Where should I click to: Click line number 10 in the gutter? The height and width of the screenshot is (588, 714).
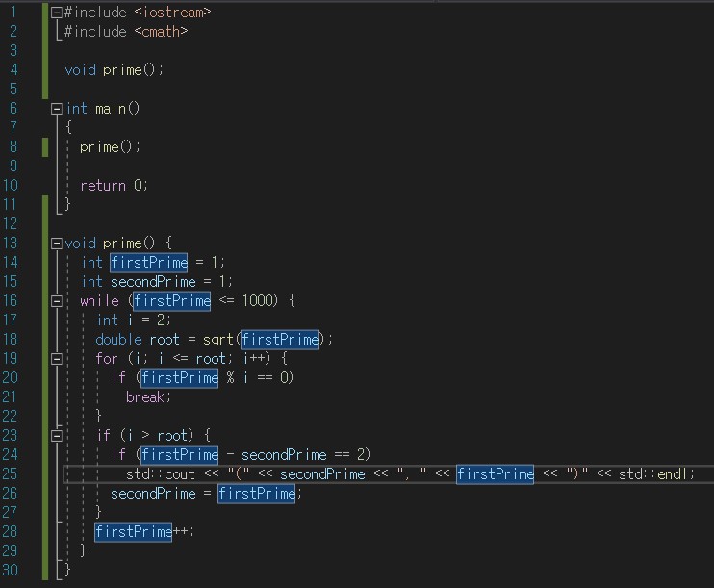point(10,185)
